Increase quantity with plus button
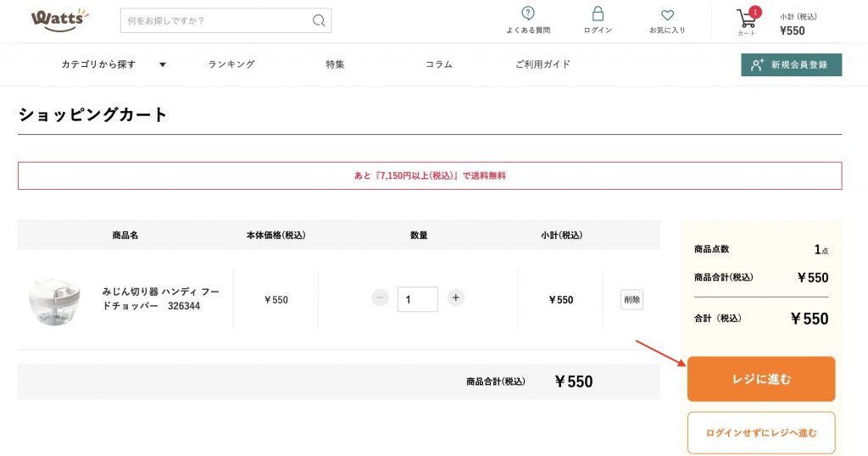This screenshot has height=456, width=868. click(456, 298)
